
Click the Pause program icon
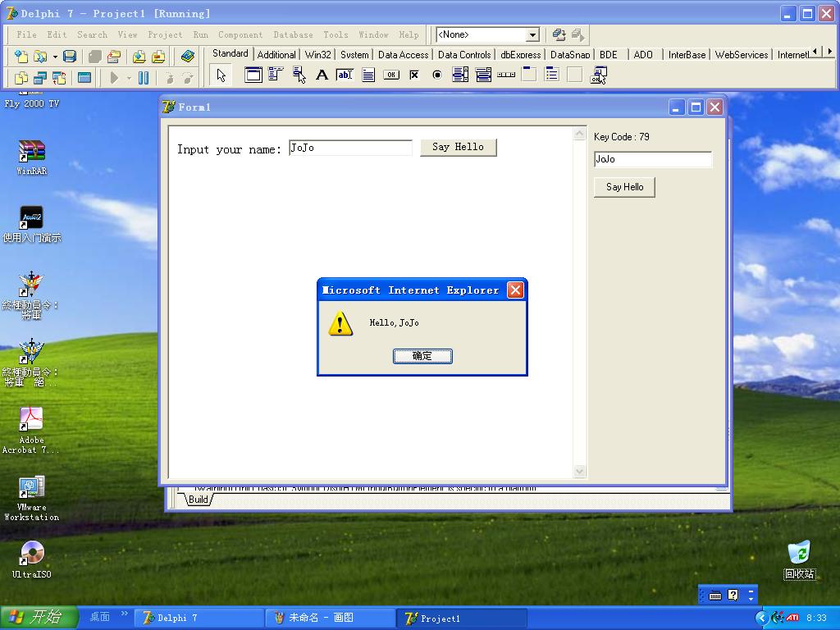coord(144,78)
